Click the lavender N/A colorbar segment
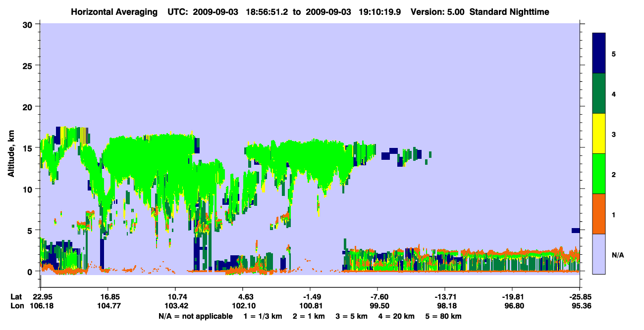 (x=599, y=254)
